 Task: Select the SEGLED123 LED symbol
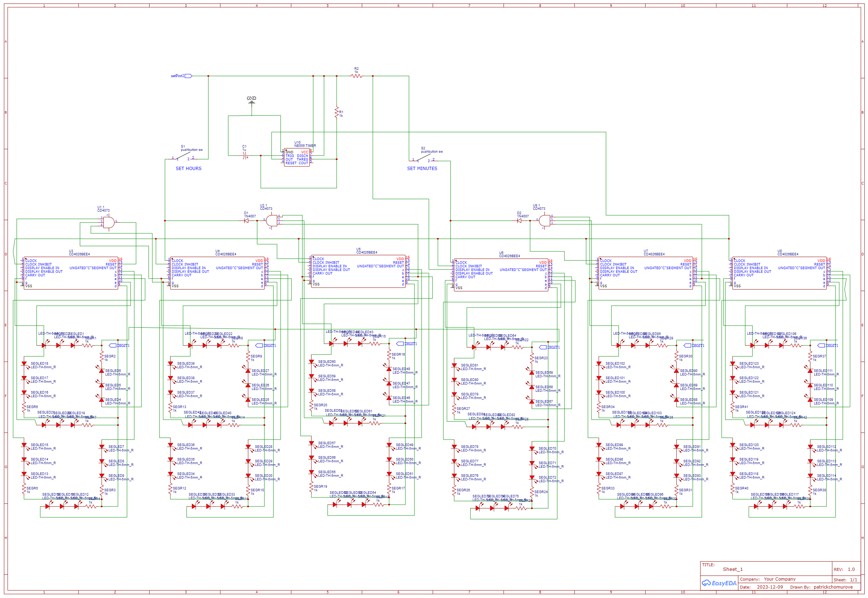click(732, 364)
